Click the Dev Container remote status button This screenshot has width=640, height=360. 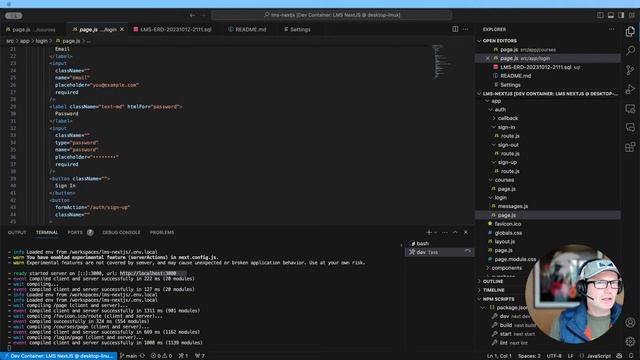59,356
